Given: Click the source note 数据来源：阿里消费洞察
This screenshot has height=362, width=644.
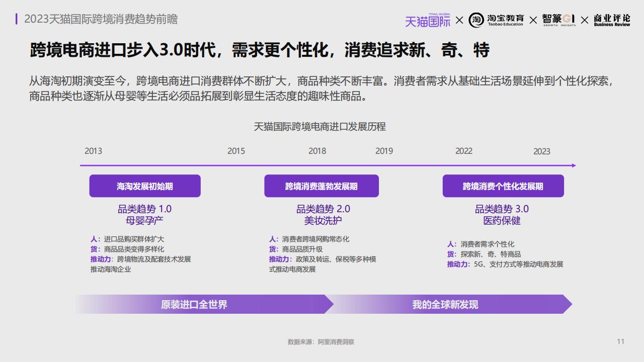Looking at the screenshot, I should [x=321, y=342].
